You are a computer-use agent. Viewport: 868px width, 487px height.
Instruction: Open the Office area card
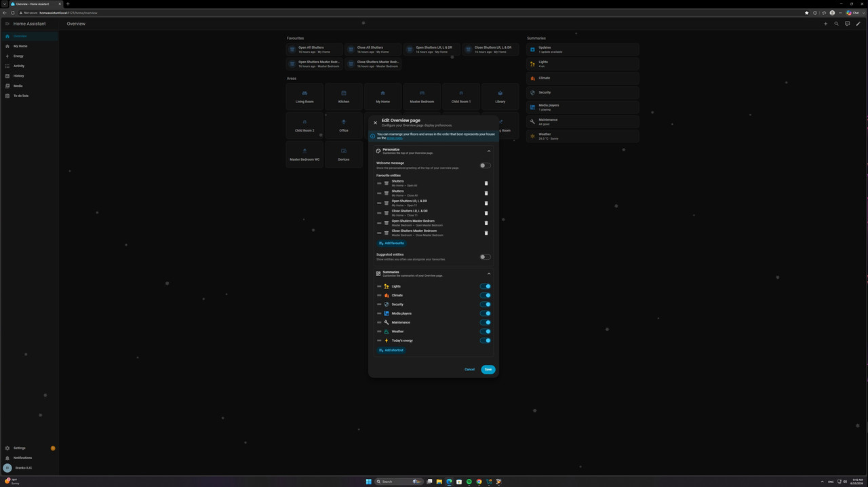click(x=344, y=125)
